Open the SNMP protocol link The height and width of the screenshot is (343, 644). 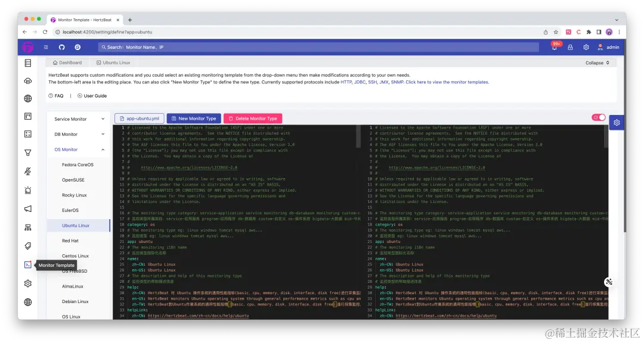(x=397, y=82)
